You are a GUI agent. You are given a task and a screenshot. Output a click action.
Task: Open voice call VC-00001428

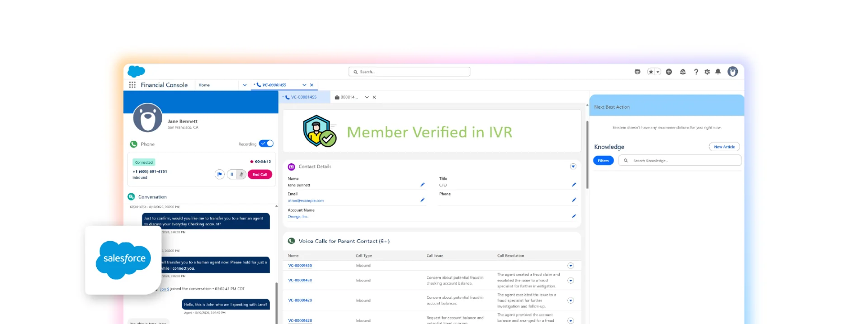tap(300, 320)
